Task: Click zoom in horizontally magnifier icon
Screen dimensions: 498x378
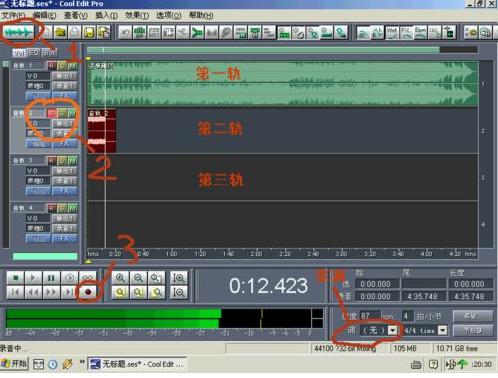Action: (x=120, y=277)
